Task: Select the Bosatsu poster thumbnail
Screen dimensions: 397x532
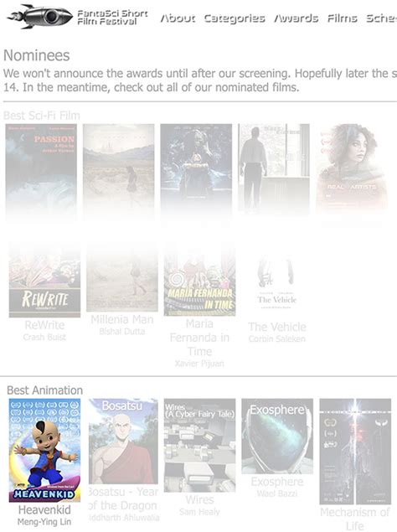Action: click(x=123, y=441)
